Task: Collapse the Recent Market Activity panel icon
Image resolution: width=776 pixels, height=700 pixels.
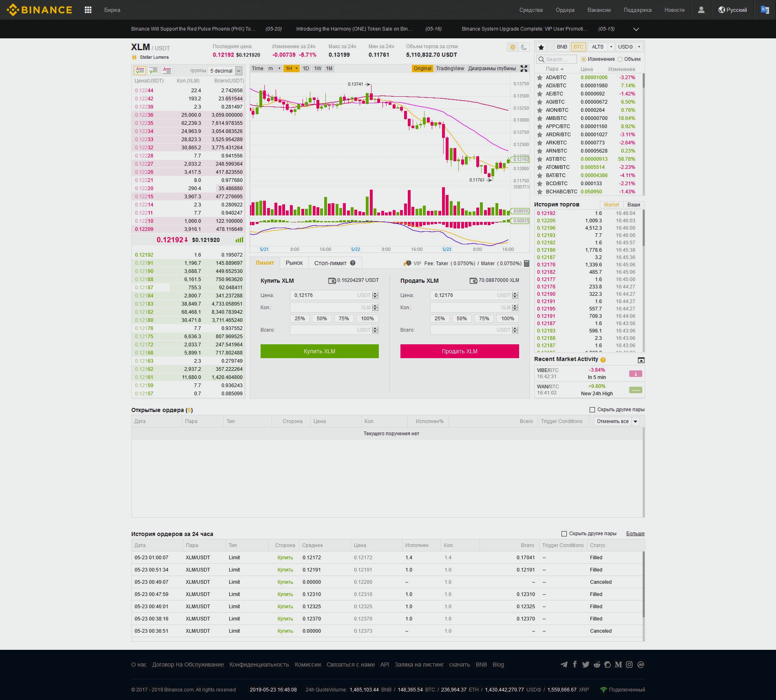Action: (x=641, y=360)
